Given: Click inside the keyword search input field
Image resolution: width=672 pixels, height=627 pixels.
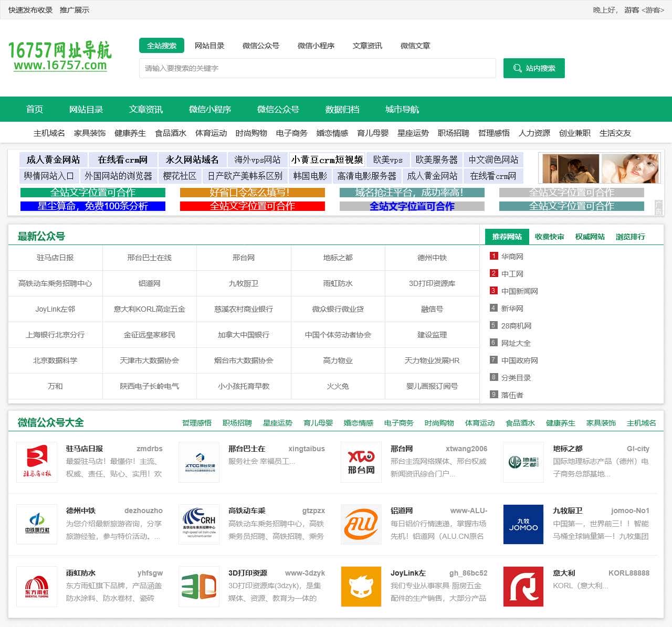Looking at the screenshot, I should [318, 68].
